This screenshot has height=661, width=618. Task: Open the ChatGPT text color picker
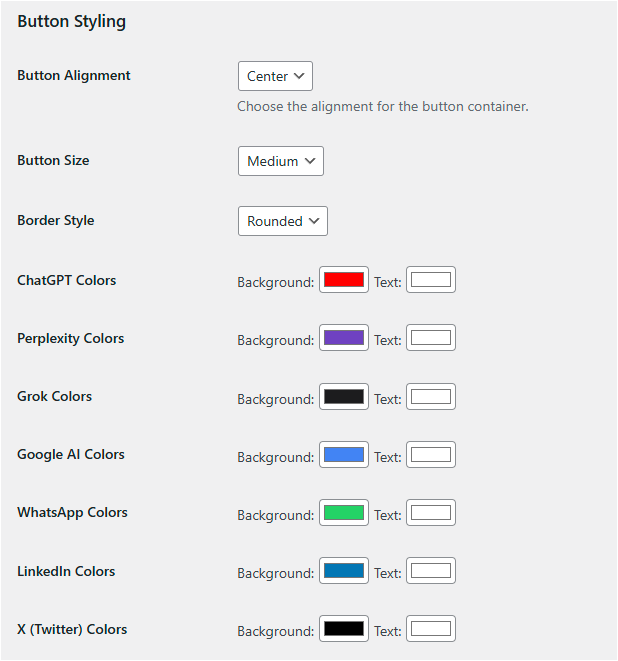click(x=431, y=280)
